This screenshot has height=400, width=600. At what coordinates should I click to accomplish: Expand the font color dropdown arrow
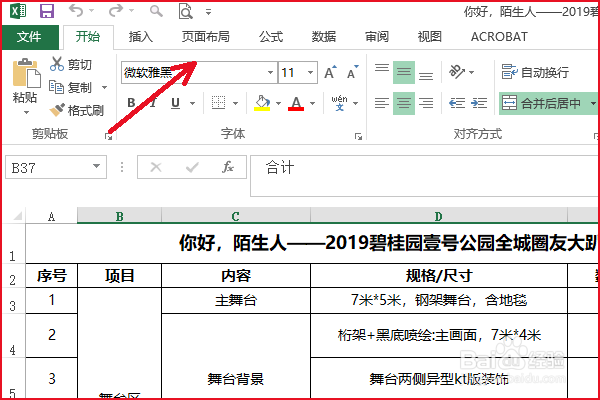click(312, 103)
